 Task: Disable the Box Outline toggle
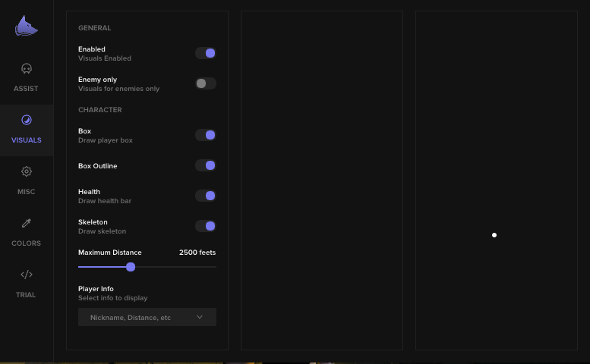pyautogui.click(x=206, y=165)
